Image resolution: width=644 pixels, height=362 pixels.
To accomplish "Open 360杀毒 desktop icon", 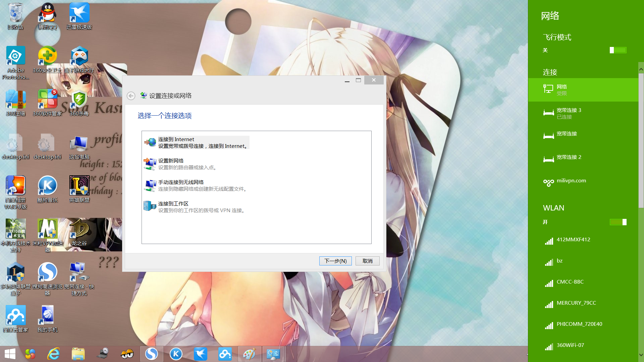I will (79, 103).
